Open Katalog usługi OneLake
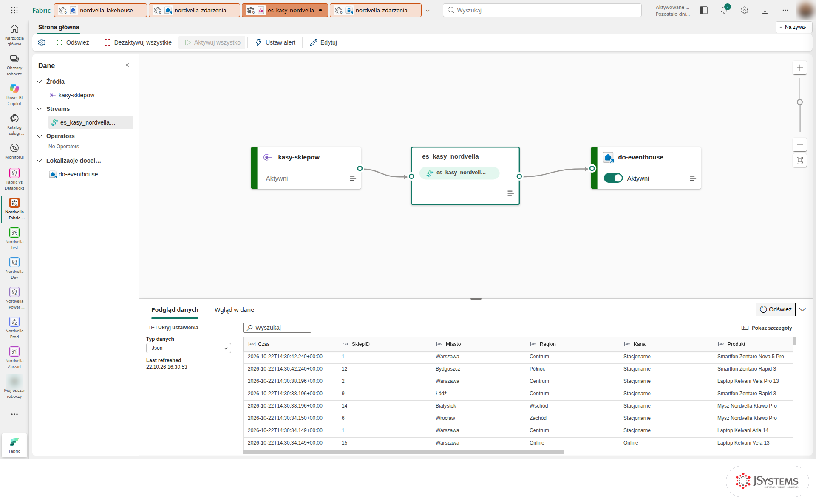816x504 pixels. coord(14,124)
